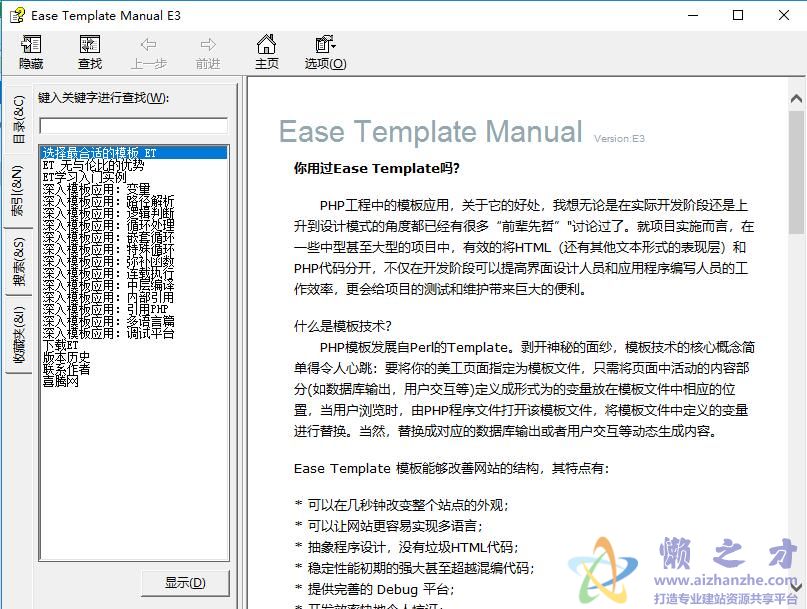Image resolution: width=807 pixels, height=609 pixels.
Task: Select index entry 版本历史
Action: (66, 357)
